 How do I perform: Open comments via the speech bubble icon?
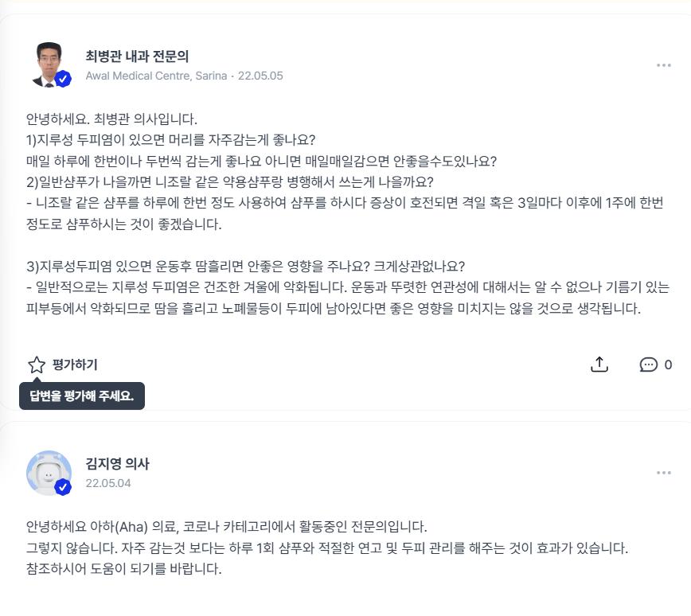coord(648,365)
